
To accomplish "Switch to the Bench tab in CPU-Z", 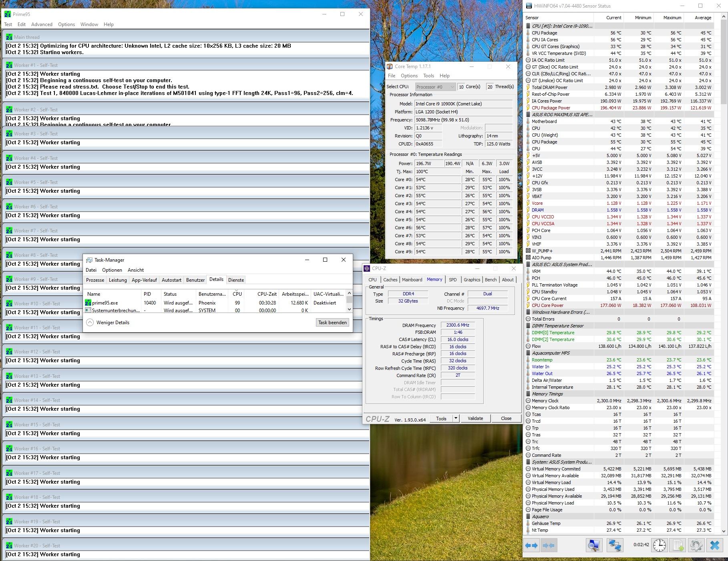I will 491,280.
